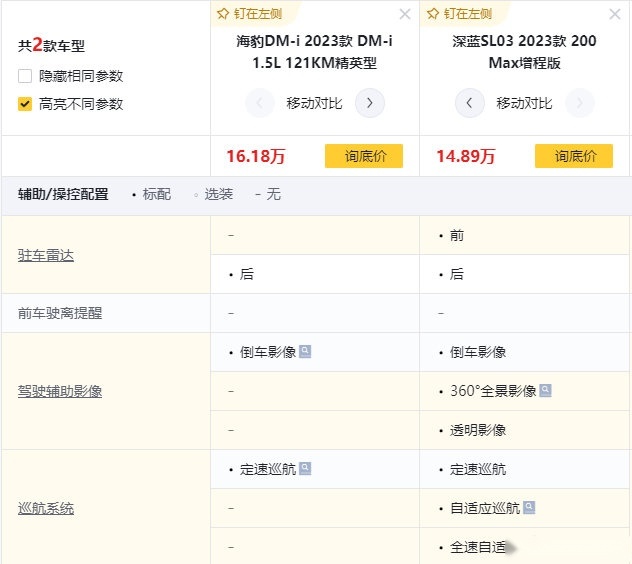Image resolution: width=632 pixels, height=564 pixels.
Task: Select 自适应巡航 text
Action: point(485,508)
